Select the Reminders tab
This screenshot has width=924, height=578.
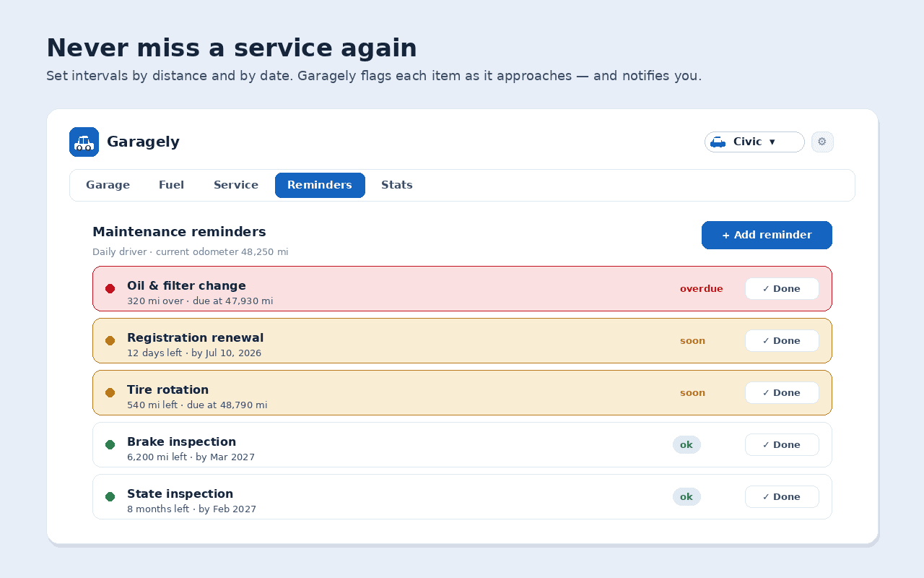click(320, 185)
